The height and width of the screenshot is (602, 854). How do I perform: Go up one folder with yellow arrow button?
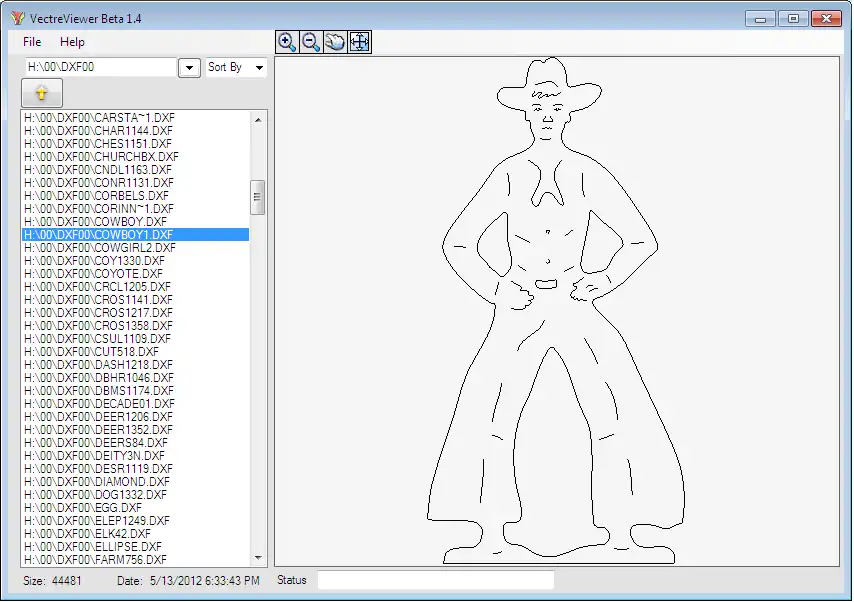[42, 93]
